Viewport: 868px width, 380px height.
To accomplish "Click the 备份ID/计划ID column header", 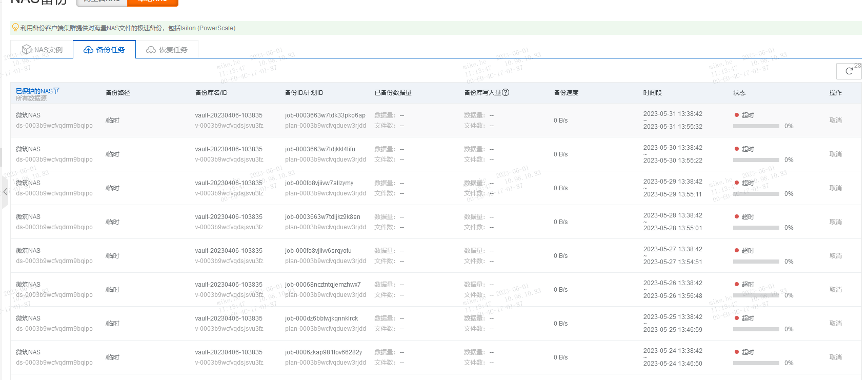I will (x=304, y=93).
